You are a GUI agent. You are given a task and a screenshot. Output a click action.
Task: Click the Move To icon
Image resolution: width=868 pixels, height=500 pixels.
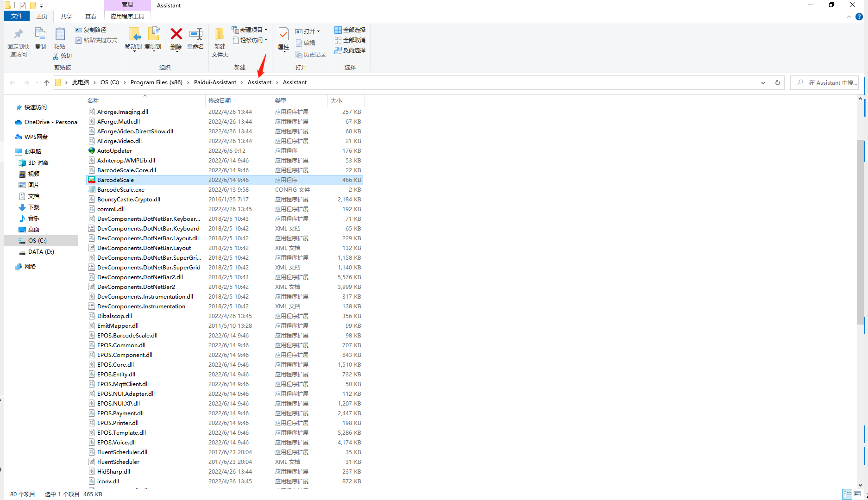click(133, 35)
